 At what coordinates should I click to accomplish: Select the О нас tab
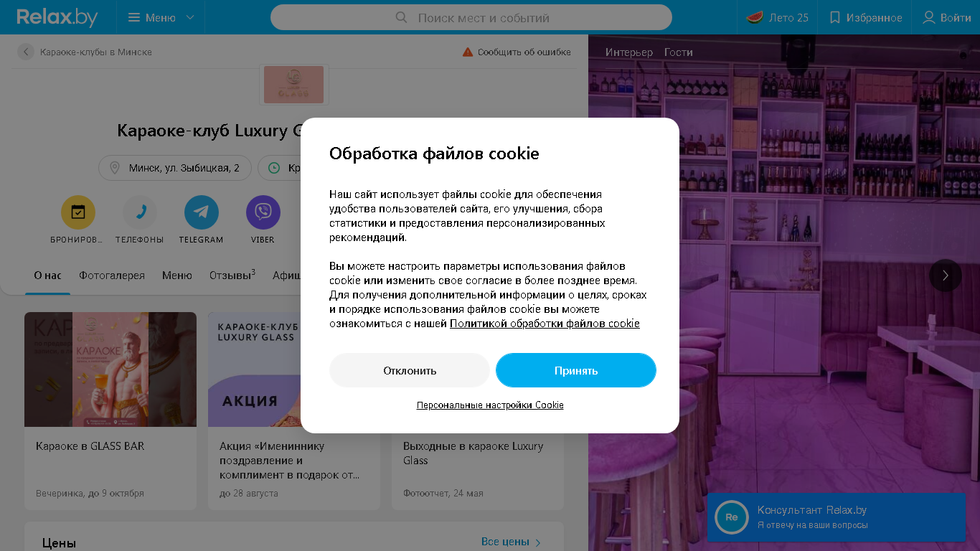[47, 275]
